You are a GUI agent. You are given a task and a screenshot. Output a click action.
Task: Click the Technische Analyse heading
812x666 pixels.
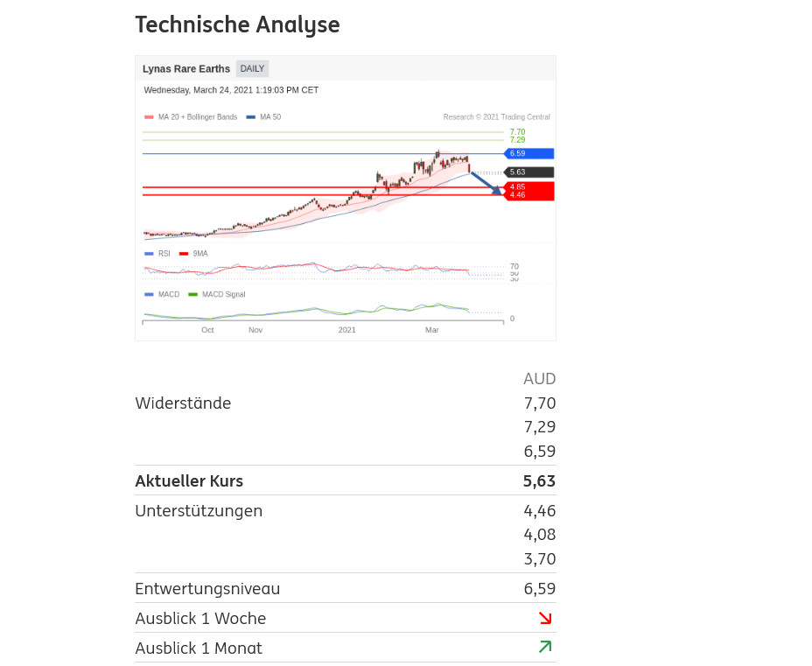[237, 25]
